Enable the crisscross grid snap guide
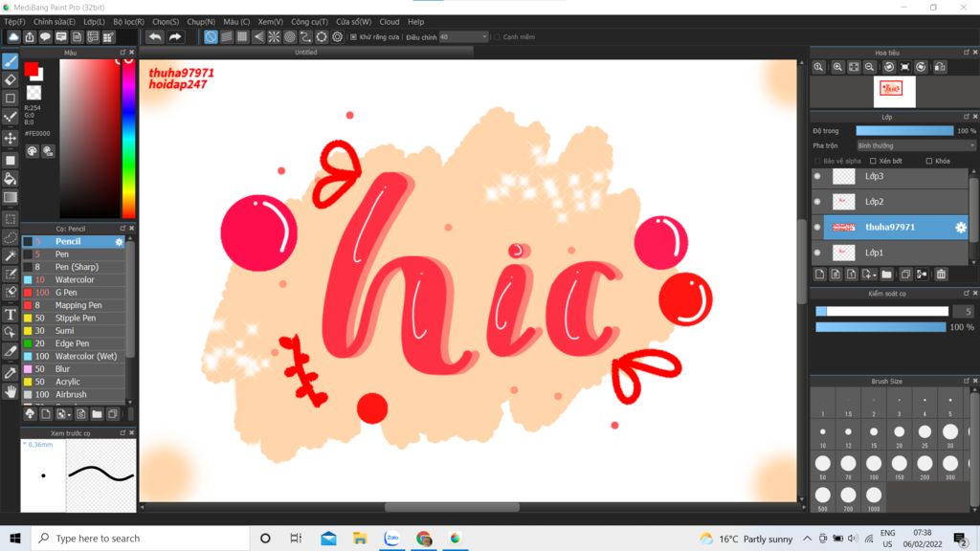This screenshot has height=551, width=980. (242, 37)
